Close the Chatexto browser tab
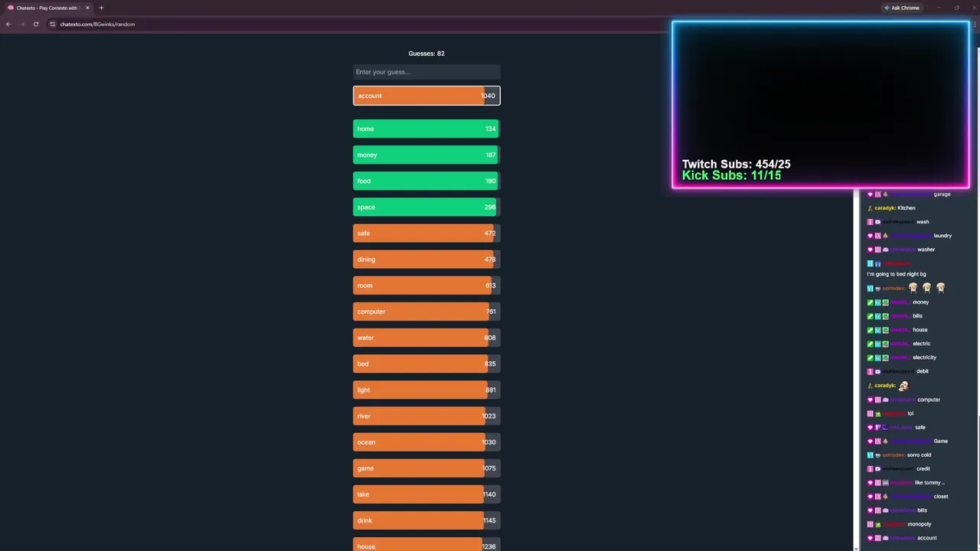The height and width of the screenshot is (551, 980). coord(87,8)
